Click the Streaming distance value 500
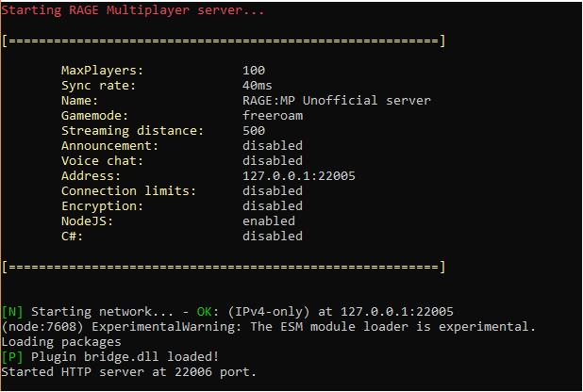583x392 pixels. 254,130
